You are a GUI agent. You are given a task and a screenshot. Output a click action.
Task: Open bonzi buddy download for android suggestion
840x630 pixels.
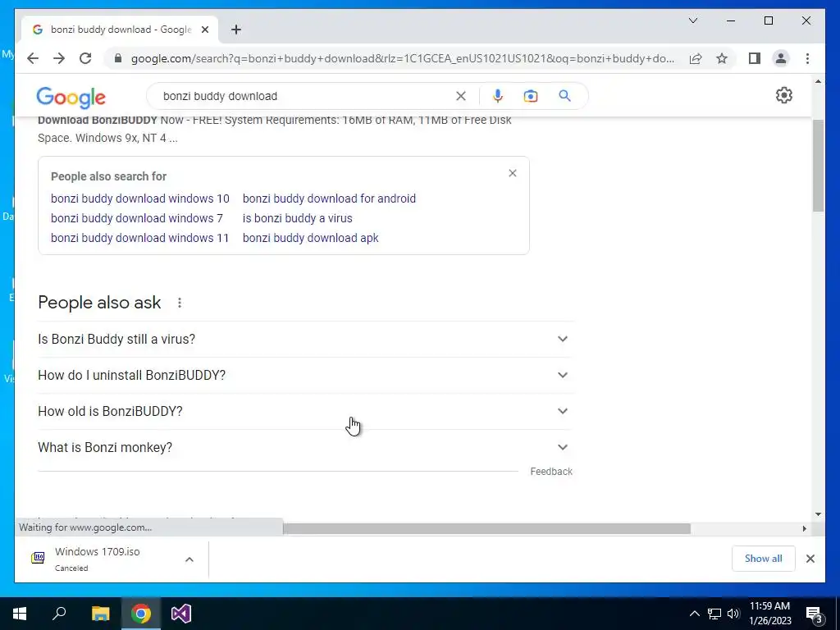pyautogui.click(x=329, y=199)
